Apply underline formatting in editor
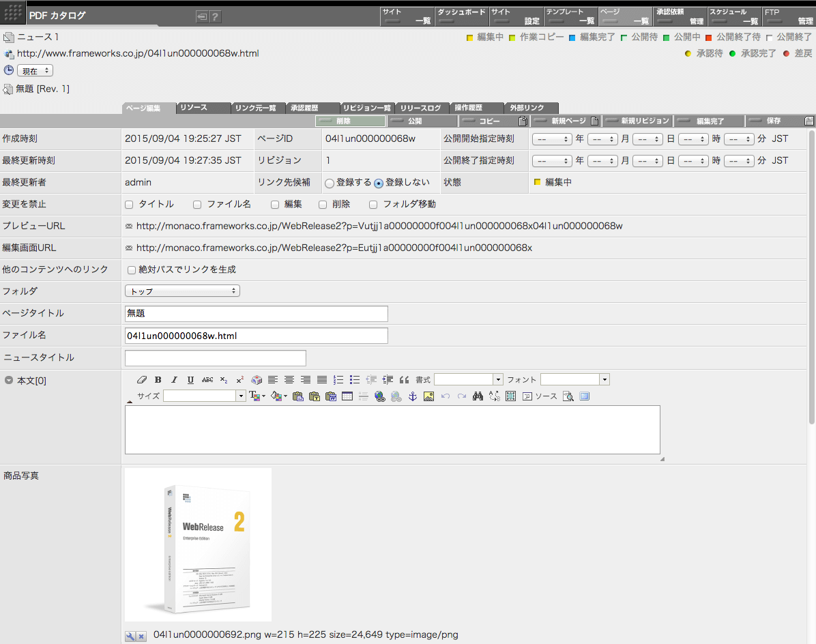Screen dimensions: 816x644 [190, 380]
